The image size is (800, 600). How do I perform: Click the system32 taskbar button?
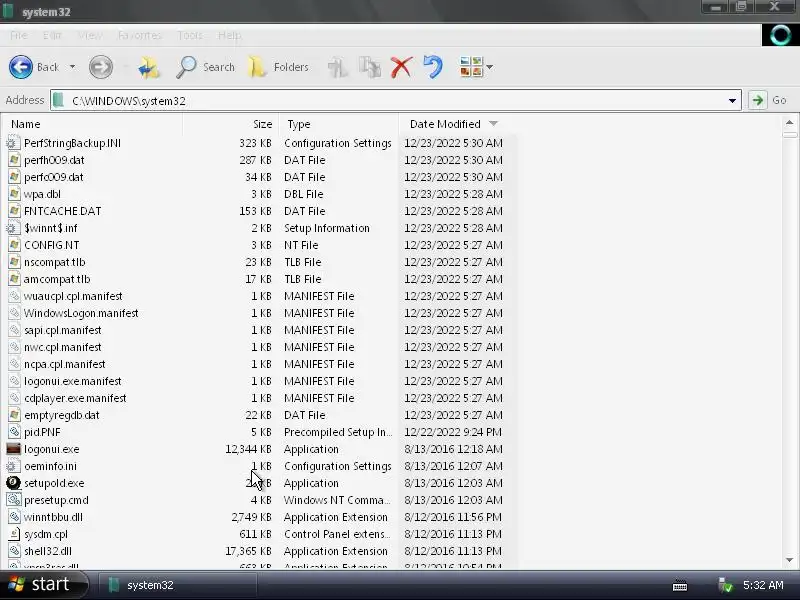pos(176,585)
